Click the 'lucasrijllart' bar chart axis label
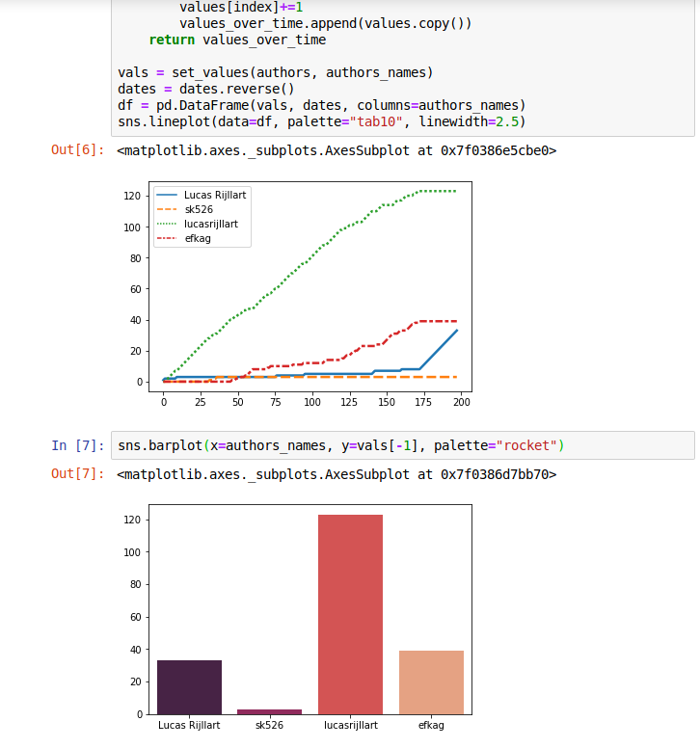Viewport: 700px width, 748px height. pyautogui.click(x=351, y=725)
